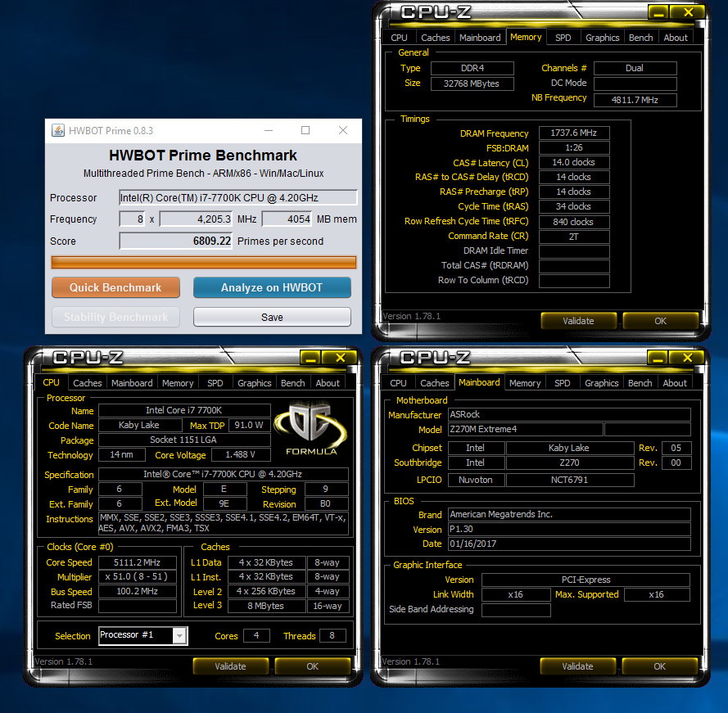Click Validate in CPU-Z Mainboard window
Image resolution: width=728 pixels, height=713 pixels.
pyautogui.click(x=577, y=666)
